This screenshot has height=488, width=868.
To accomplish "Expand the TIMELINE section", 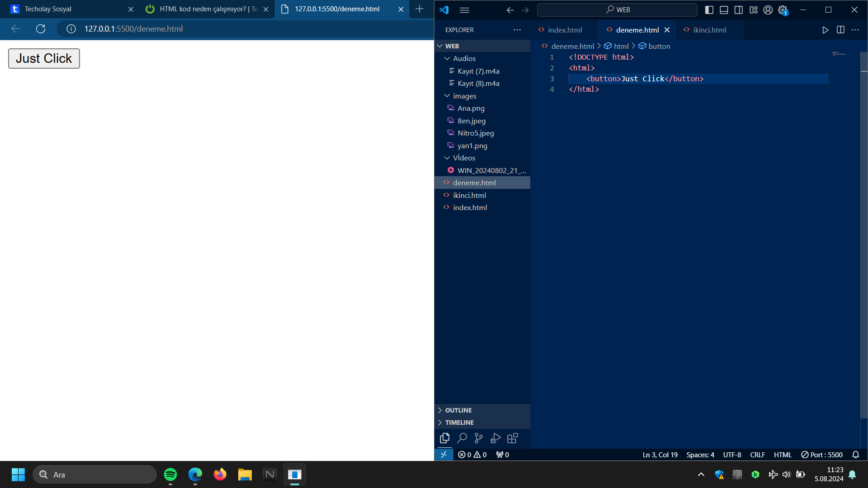I will point(459,422).
